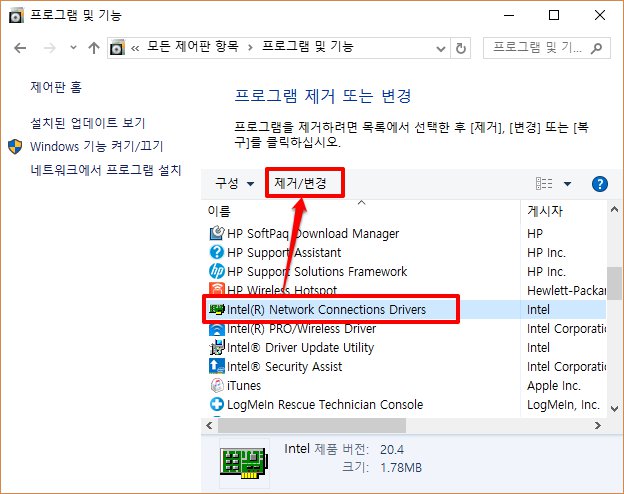Click the breadcrumb arrow after 모든 제어판 항목
Image resolution: width=624 pixels, height=494 pixels.
click(250, 48)
